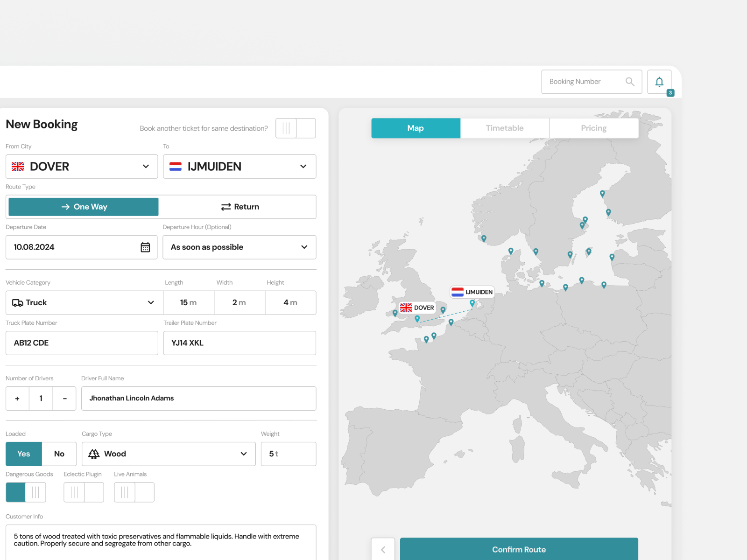The height and width of the screenshot is (560, 747).
Task: Open notifications bell icon
Action: (x=659, y=82)
